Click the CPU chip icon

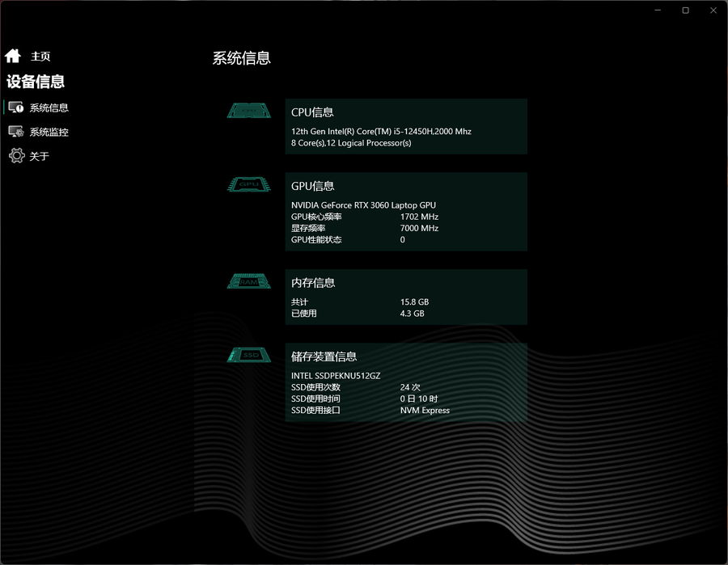tap(249, 111)
